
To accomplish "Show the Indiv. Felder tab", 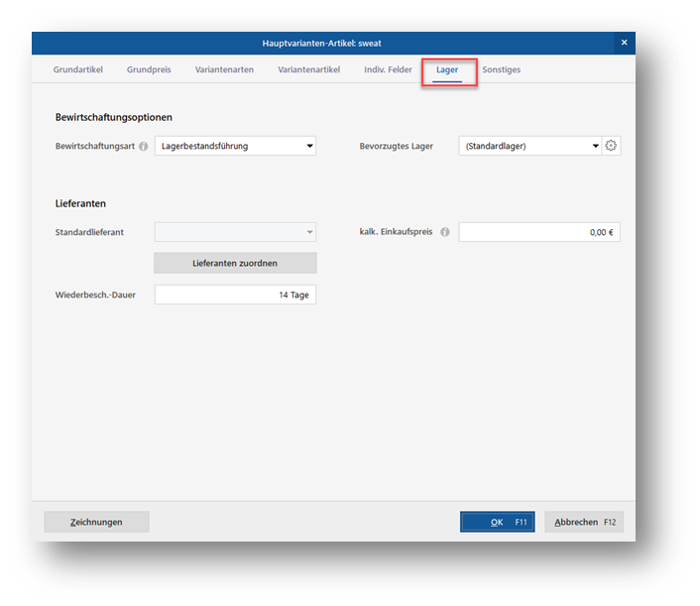I will pyautogui.click(x=388, y=70).
